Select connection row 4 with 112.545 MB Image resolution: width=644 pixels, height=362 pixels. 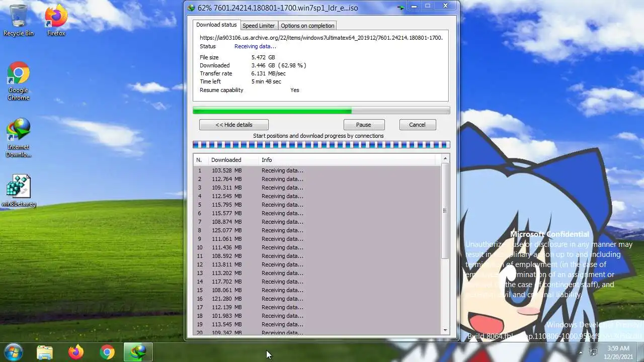pyautogui.click(x=317, y=196)
